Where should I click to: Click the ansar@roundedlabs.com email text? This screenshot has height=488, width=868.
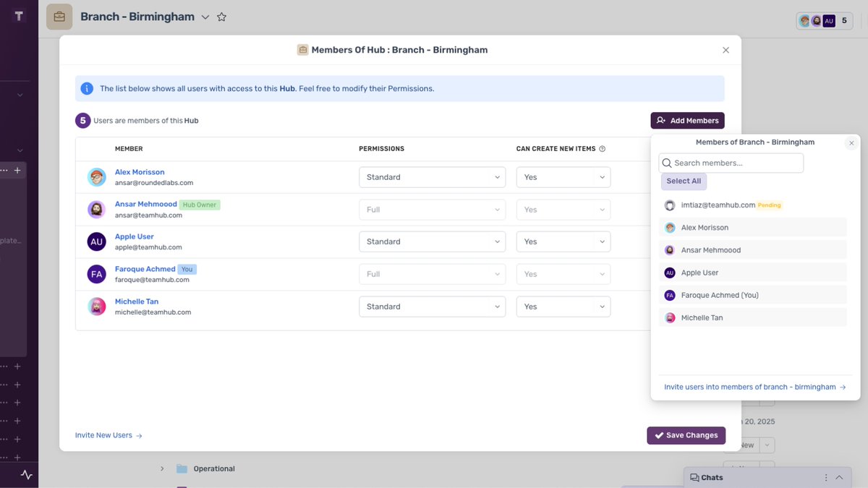154,183
